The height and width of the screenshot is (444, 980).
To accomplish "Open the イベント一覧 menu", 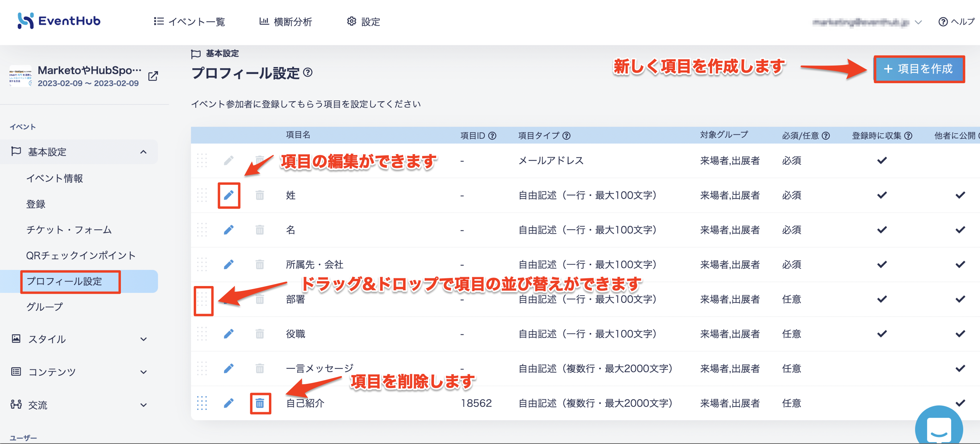I will (189, 21).
